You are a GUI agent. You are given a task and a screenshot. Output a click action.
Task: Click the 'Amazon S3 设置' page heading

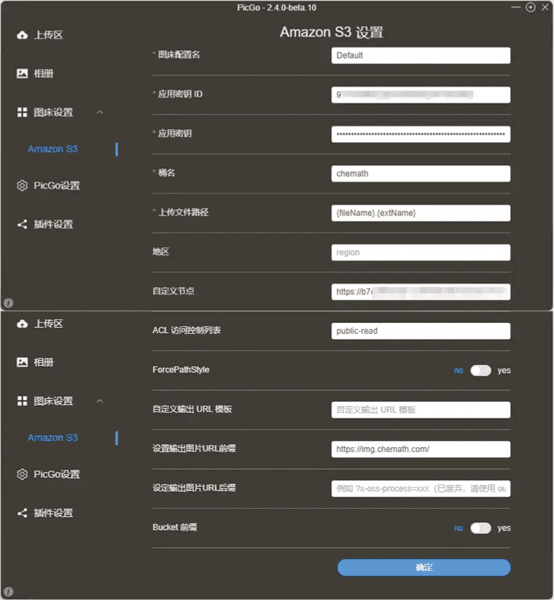point(331,32)
